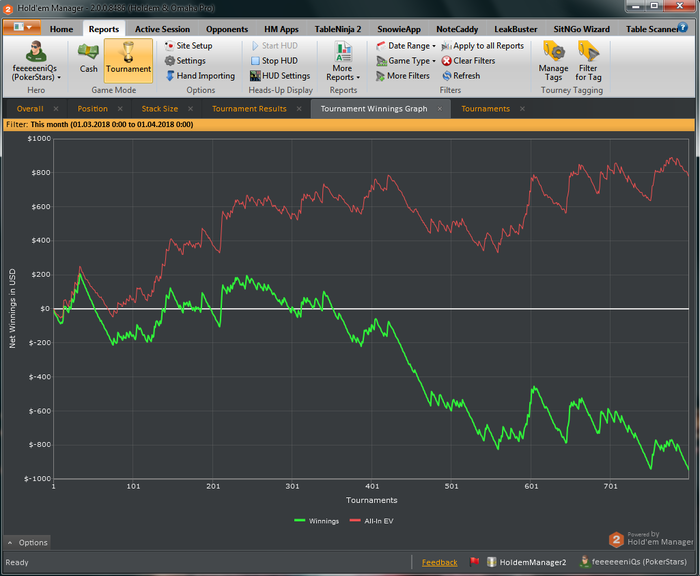Switch to the Stack Size report tab
This screenshot has width=700, height=576.
click(159, 109)
